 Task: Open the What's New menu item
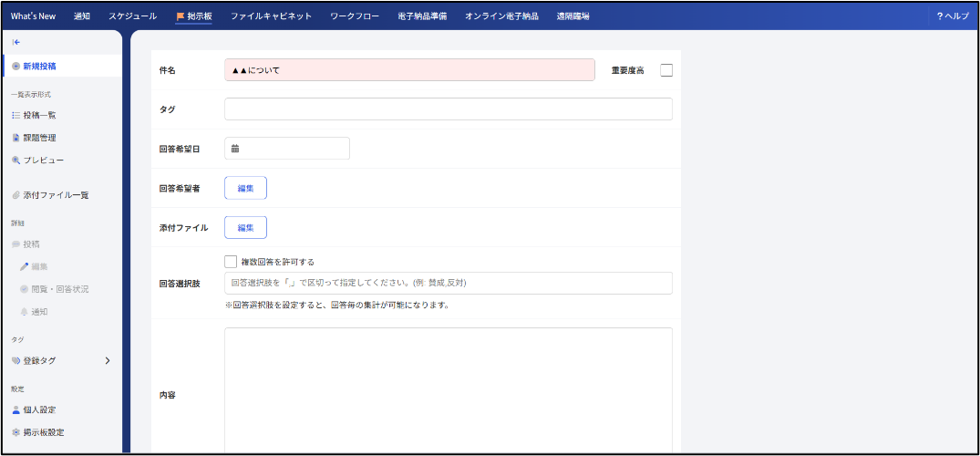click(33, 16)
